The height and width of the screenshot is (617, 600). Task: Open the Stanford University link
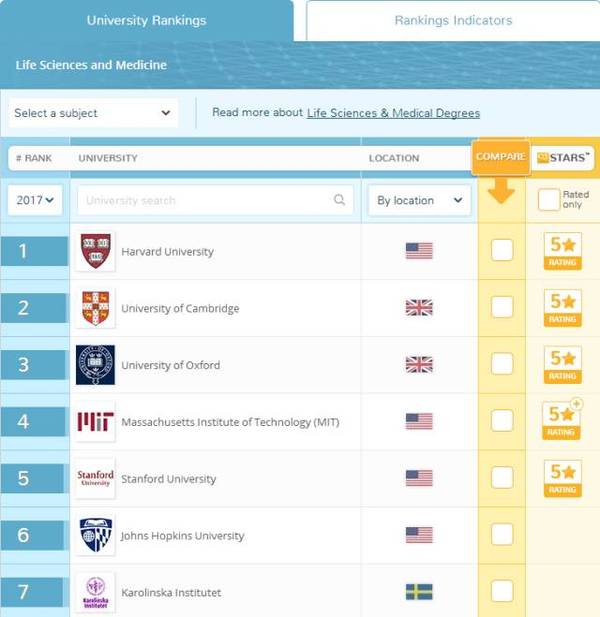point(169,479)
